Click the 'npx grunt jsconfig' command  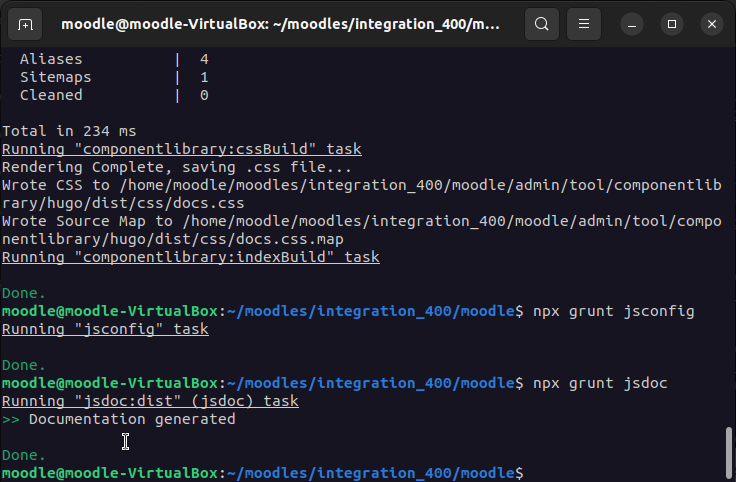[x=613, y=311]
